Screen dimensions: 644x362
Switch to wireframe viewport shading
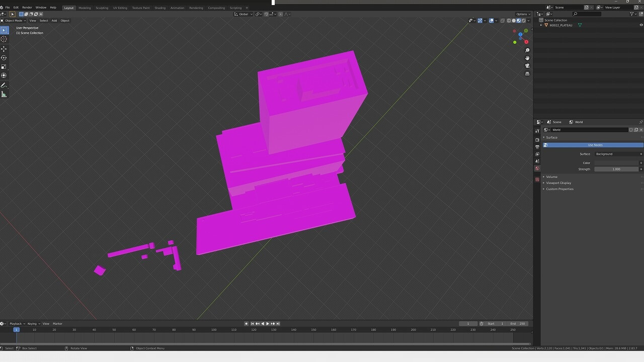pyautogui.click(x=509, y=21)
